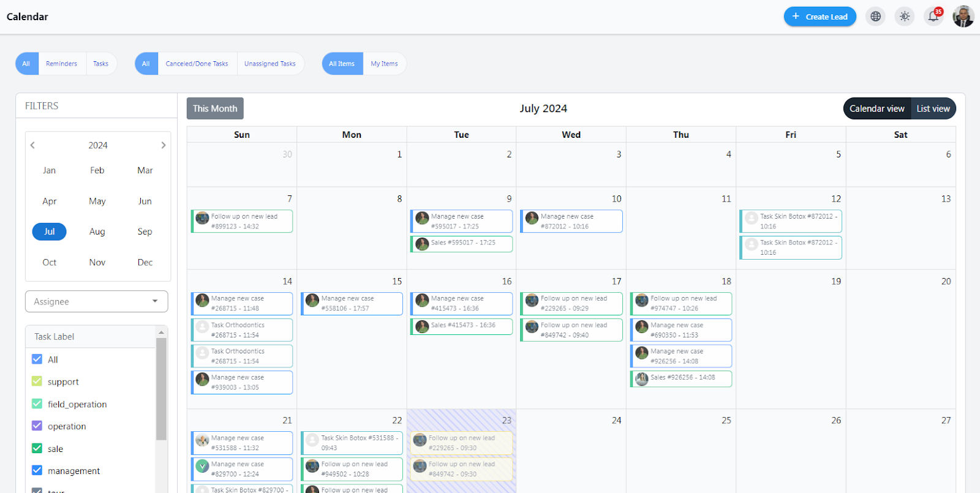Uncheck the sale label checkbox

pyautogui.click(x=37, y=448)
